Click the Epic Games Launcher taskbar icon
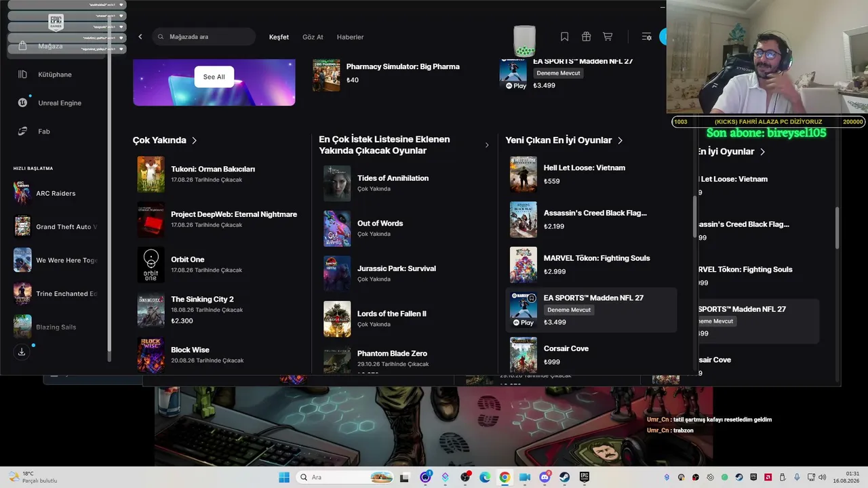 (584, 477)
